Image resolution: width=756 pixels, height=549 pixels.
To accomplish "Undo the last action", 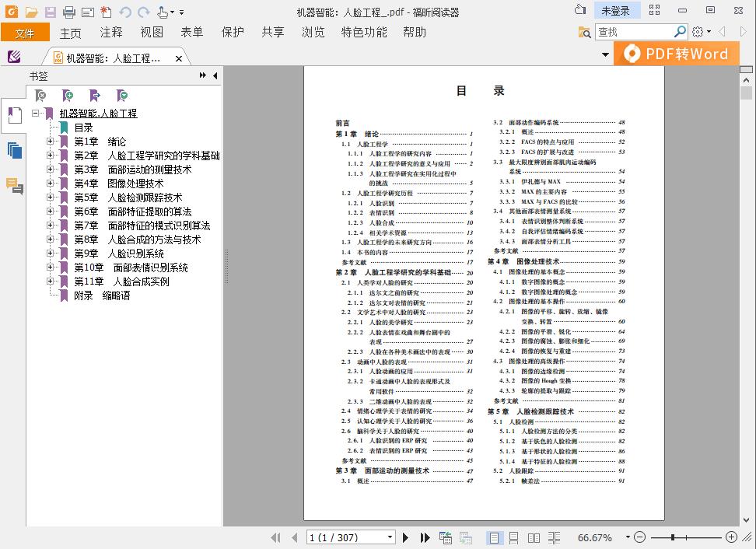I will [x=125, y=12].
